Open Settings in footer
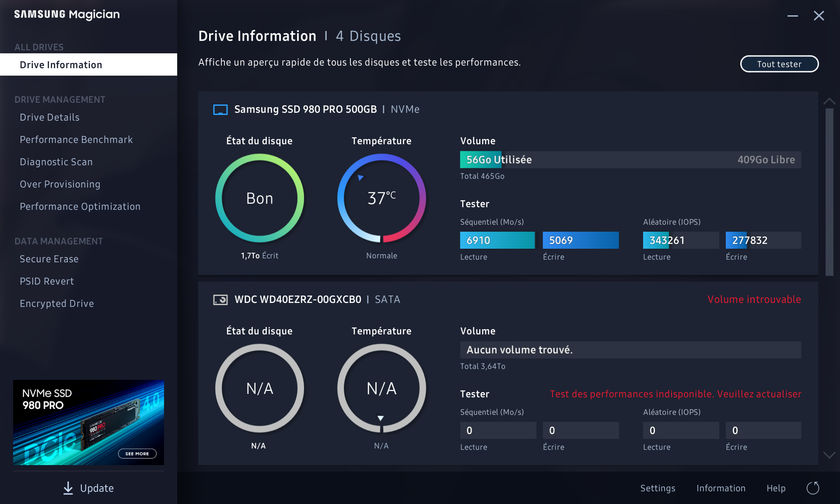This screenshot has width=840, height=504. (658, 488)
